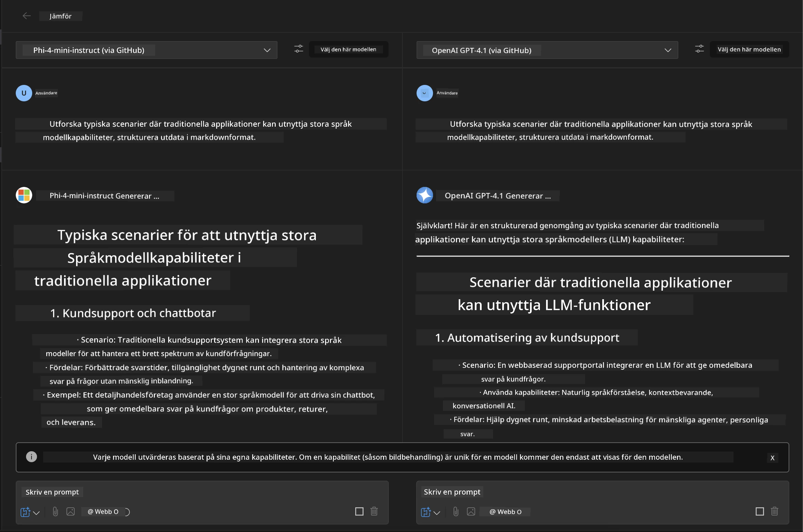Click Phi-4-mini-instruct Microsoft logo avatar

click(x=24, y=195)
